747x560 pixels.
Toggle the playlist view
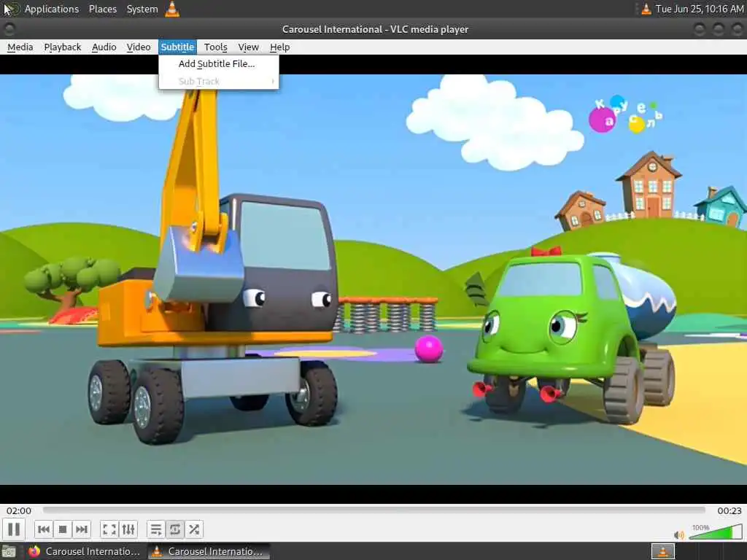156,529
